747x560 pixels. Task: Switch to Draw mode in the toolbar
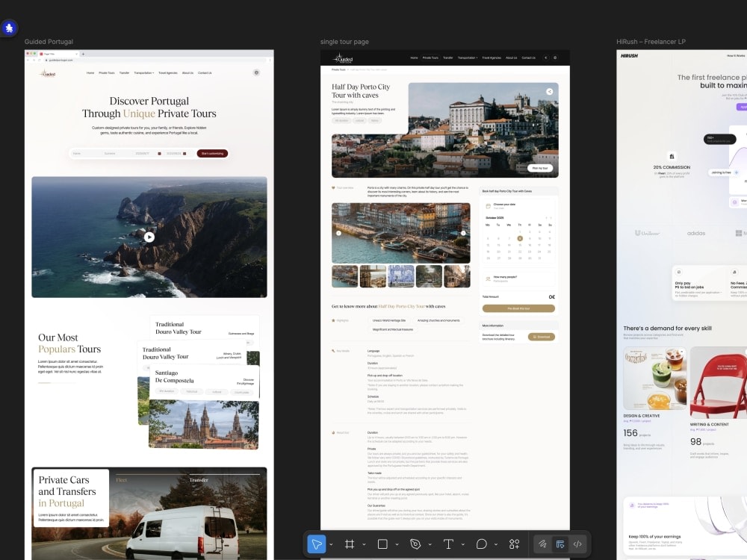(x=542, y=544)
